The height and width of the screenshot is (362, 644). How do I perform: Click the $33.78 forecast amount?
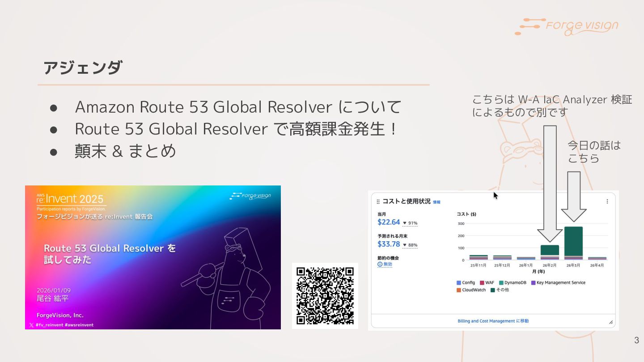point(389,244)
